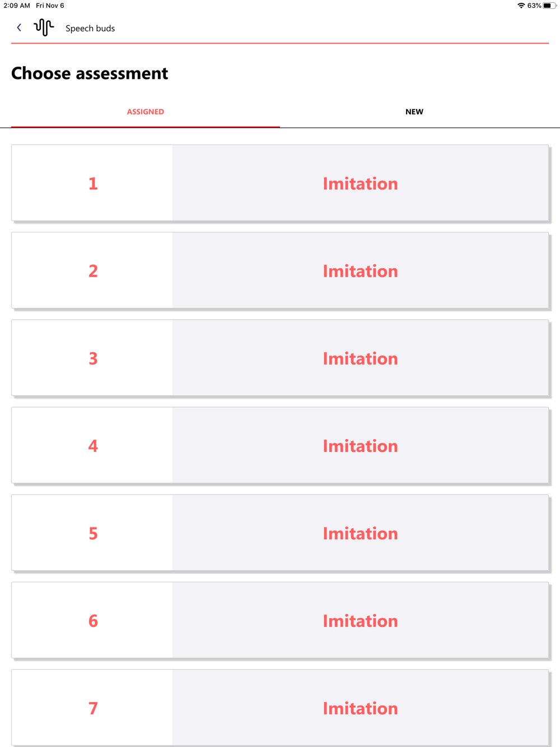The width and height of the screenshot is (560, 747).
Task: Switch to the ASSIGNED tab
Action: pyautogui.click(x=146, y=112)
